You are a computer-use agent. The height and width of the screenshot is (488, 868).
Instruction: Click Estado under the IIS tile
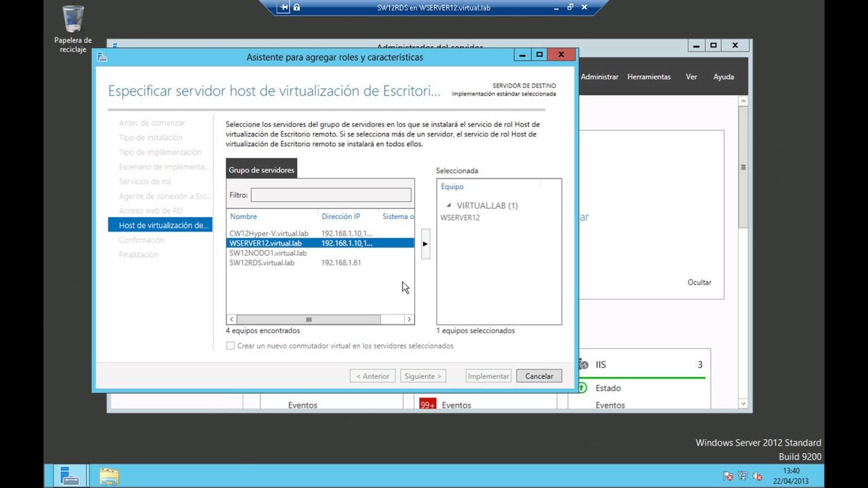click(608, 388)
